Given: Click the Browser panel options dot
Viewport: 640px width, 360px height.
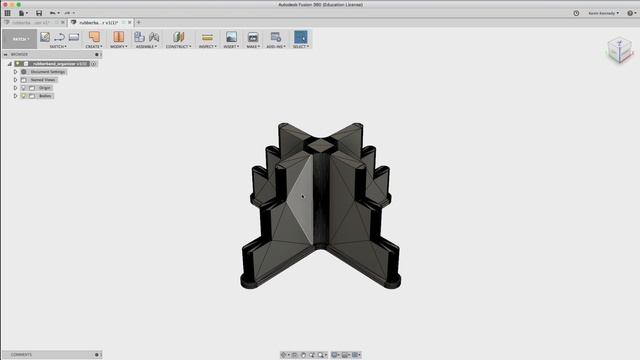Looking at the screenshot, I should (x=97, y=54).
